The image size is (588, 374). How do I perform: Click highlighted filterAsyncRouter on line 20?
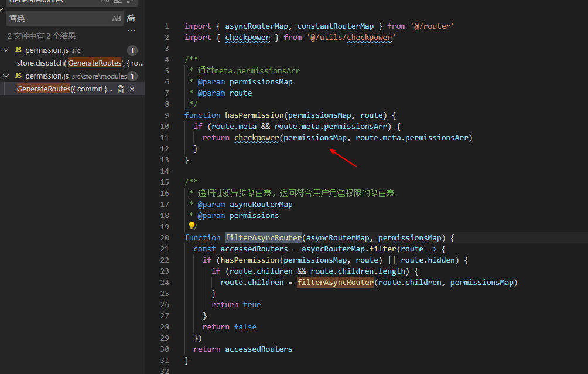pyautogui.click(x=263, y=238)
